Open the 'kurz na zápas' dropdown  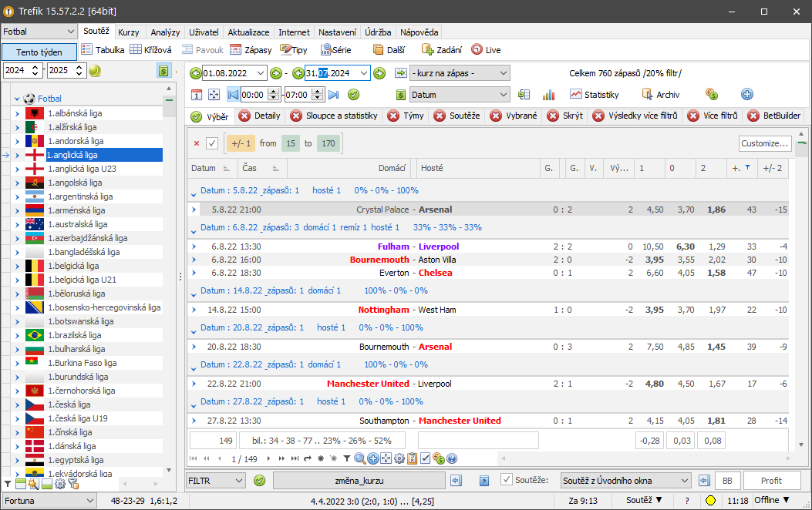click(x=460, y=73)
